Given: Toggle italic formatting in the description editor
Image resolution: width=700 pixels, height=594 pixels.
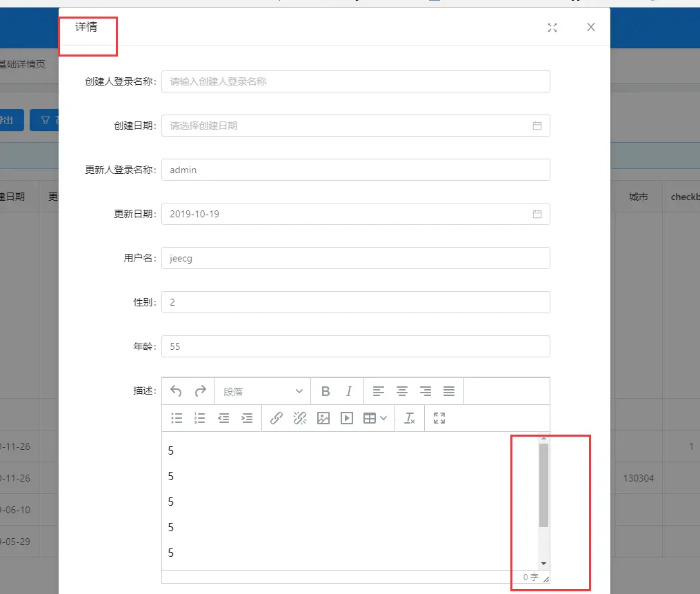Looking at the screenshot, I should [349, 391].
